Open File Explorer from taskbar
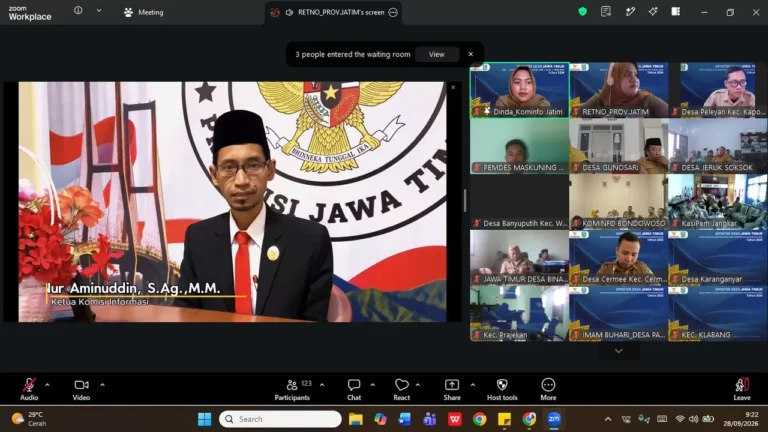Image resolution: width=768 pixels, height=432 pixels. click(x=356, y=419)
